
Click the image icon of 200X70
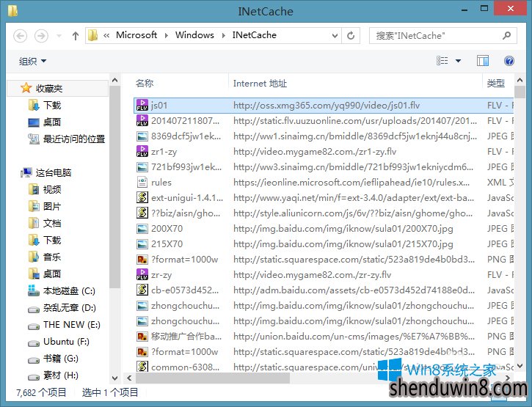tap(142, 229)
